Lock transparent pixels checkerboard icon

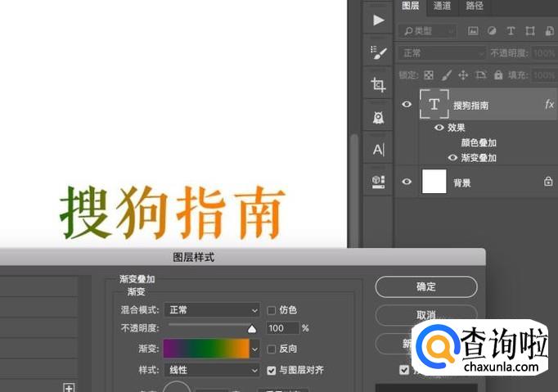pos(429,74)
